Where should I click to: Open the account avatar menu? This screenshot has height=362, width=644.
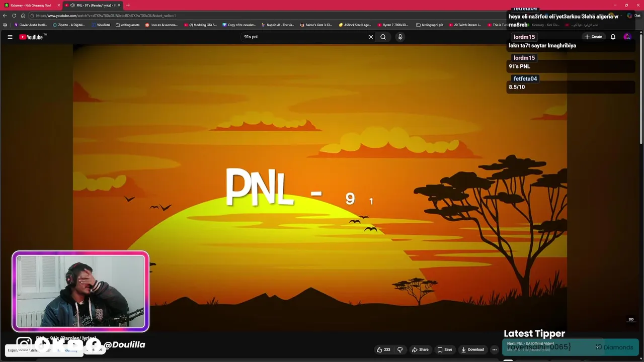coord(627,37)
